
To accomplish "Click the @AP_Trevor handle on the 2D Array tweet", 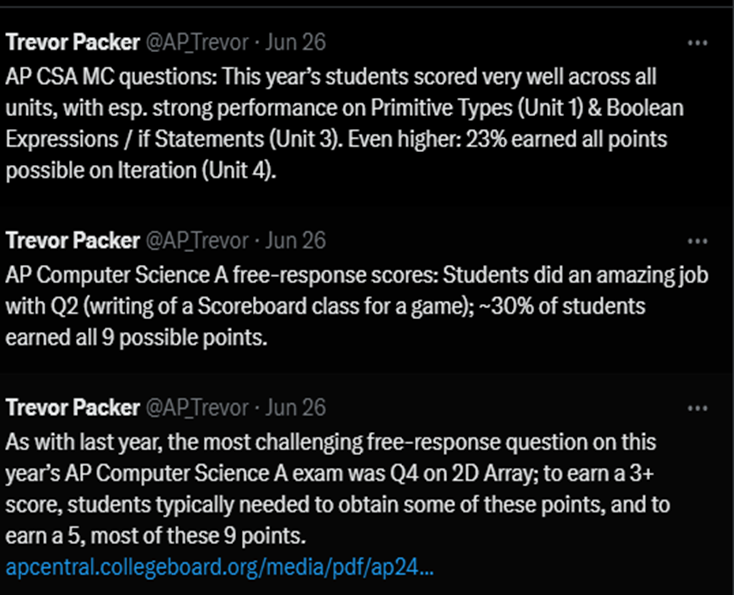I will (197, 408).
